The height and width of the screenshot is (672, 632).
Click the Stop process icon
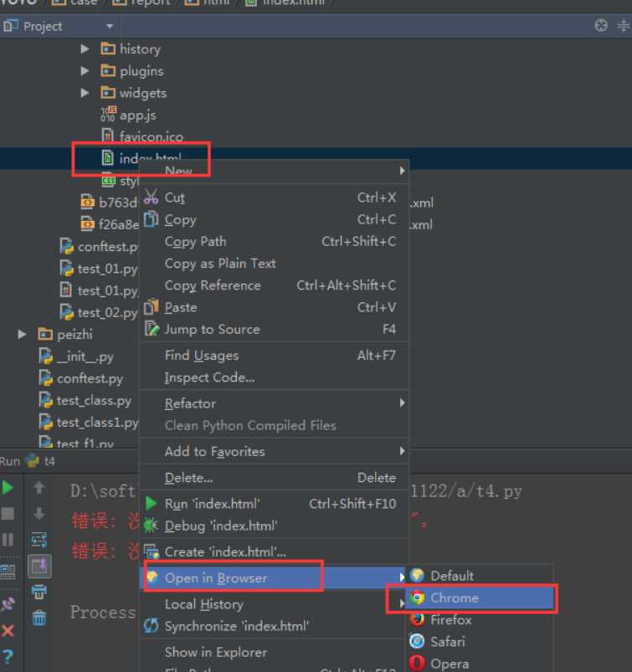(8, 514)
